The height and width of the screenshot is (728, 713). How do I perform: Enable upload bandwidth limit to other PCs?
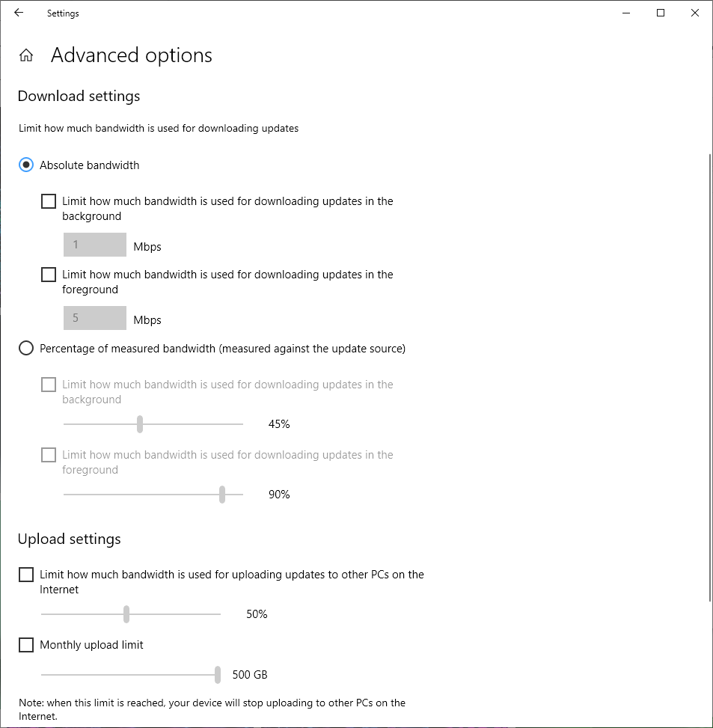pos(26,575)
